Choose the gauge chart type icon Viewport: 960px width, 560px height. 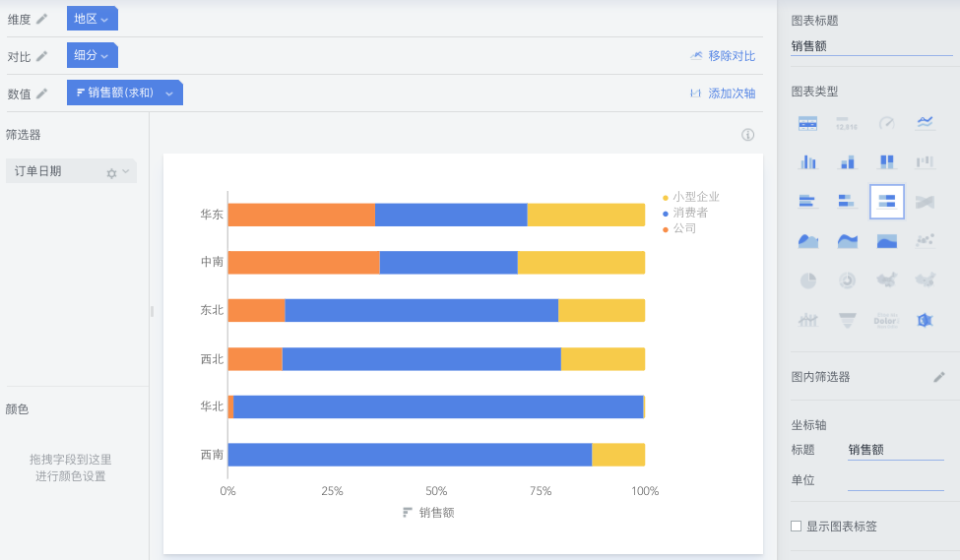886,124
